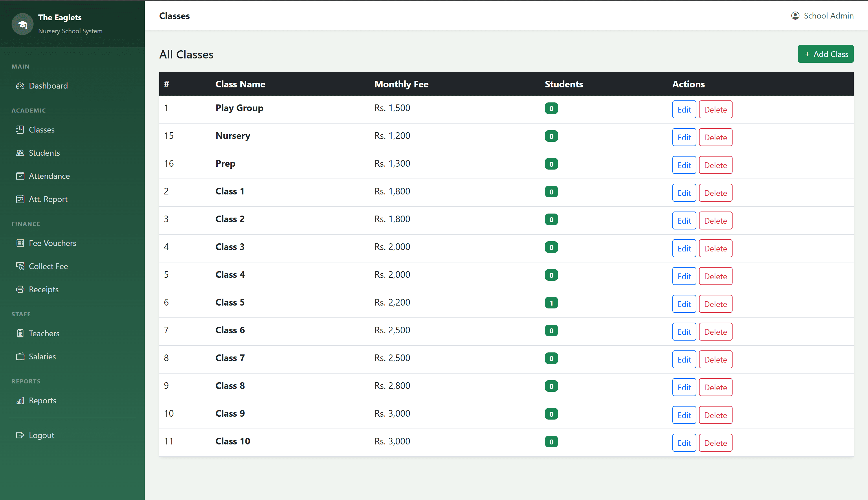Click the 'Class Name' column header
868x500 pixels.
240,84
